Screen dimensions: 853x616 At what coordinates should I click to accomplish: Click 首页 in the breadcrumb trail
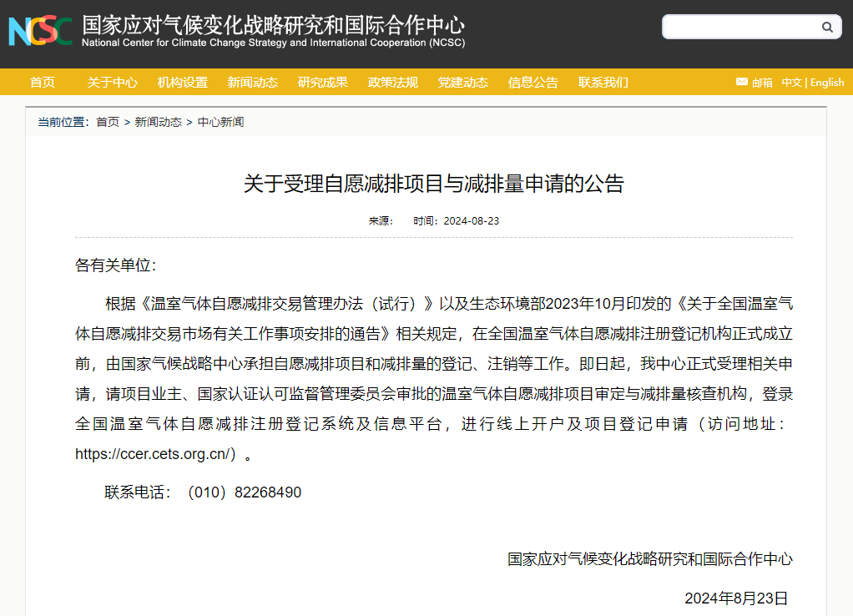tap(107, 121)
